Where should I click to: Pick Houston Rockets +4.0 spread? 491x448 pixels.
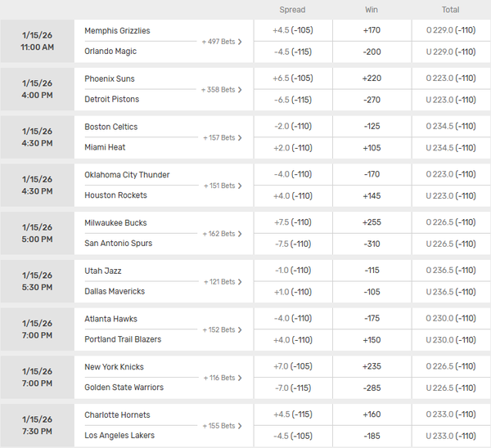[x=292, y=196]
